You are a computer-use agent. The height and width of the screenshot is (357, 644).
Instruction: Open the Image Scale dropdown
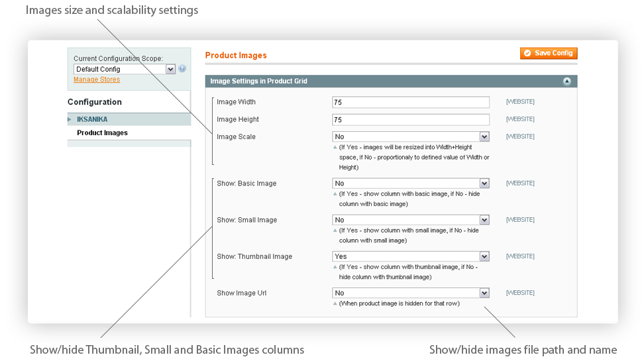411,136
